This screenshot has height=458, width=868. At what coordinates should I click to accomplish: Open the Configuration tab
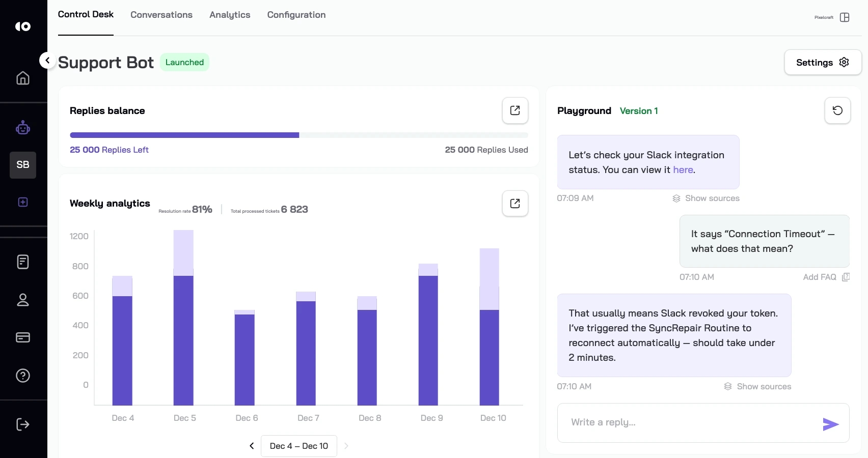pyautogui.click(x=296, y=15)
